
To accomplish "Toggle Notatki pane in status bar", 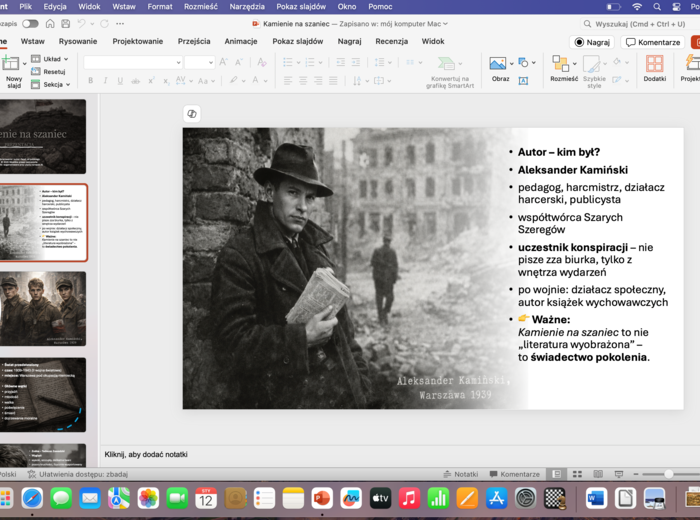I will [x=461, y=474].
